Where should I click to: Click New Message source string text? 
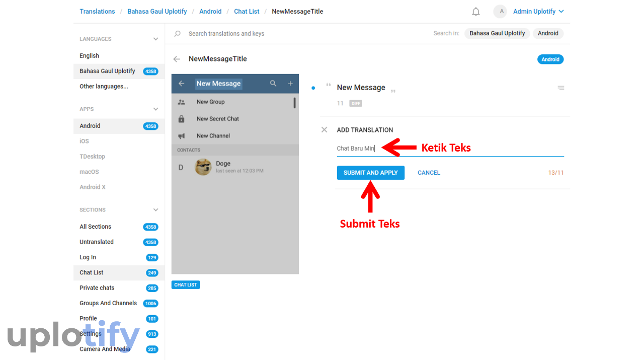(361, 88)
